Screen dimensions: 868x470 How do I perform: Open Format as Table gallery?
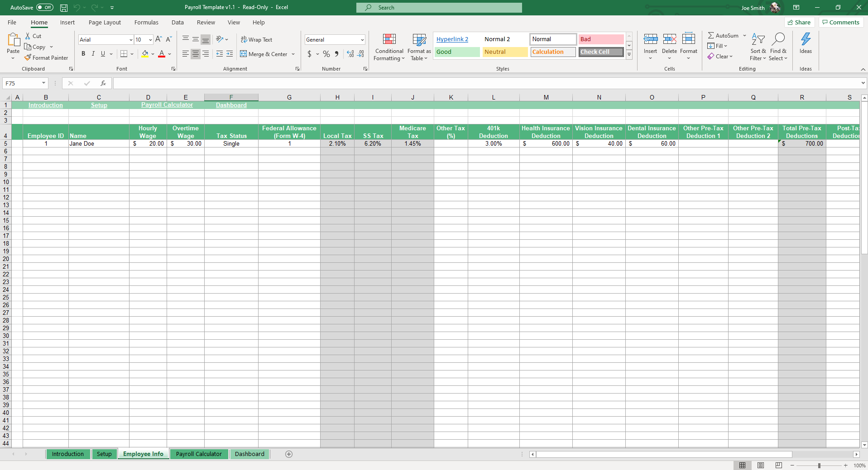419,40
